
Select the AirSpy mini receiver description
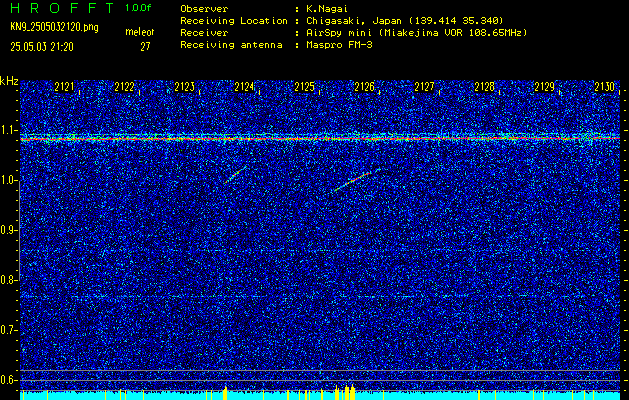[416, 32]
